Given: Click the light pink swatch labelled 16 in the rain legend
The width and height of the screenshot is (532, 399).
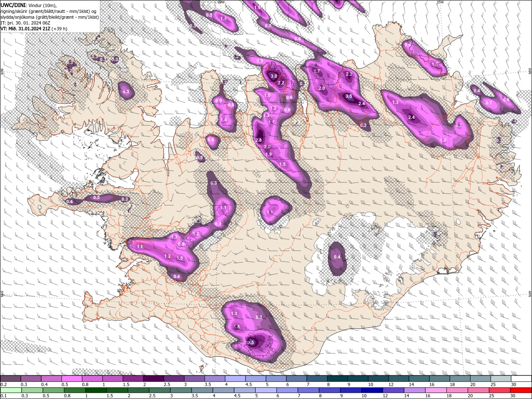Looking at the screenshot, I should coord(436,390).
